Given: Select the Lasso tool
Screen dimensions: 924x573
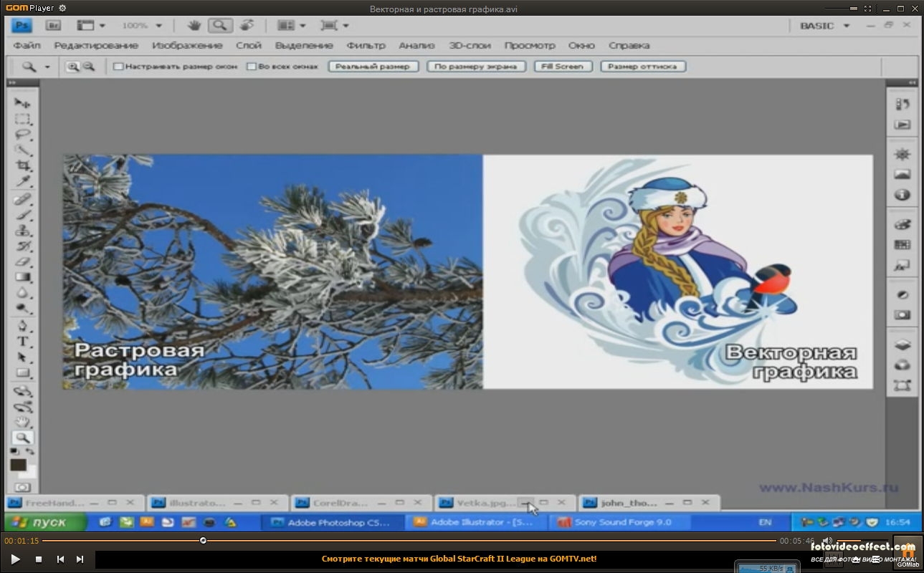Looking at the screenshot, I should 23,135.
